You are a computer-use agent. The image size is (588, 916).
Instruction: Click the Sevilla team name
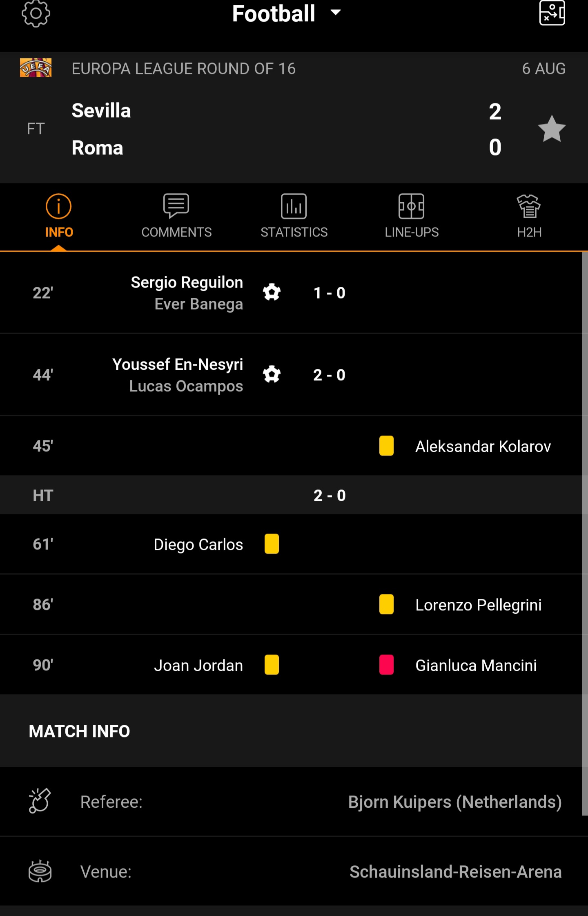101,111
